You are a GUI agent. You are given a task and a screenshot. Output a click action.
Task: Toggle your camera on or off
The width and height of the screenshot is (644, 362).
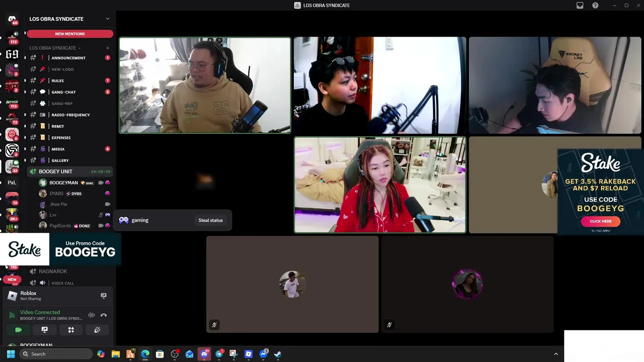[x=18, y=330]
